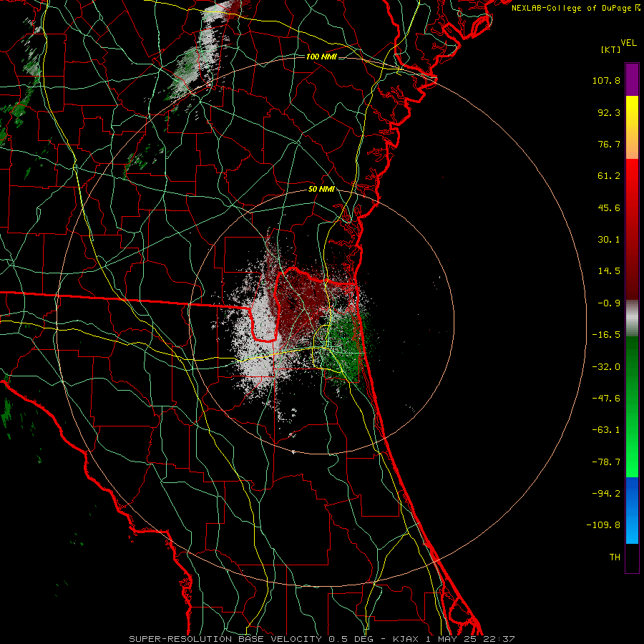Viewport: 644px width, 644px height.
Task: Click the [KT] units label
Action: [610, 49]
